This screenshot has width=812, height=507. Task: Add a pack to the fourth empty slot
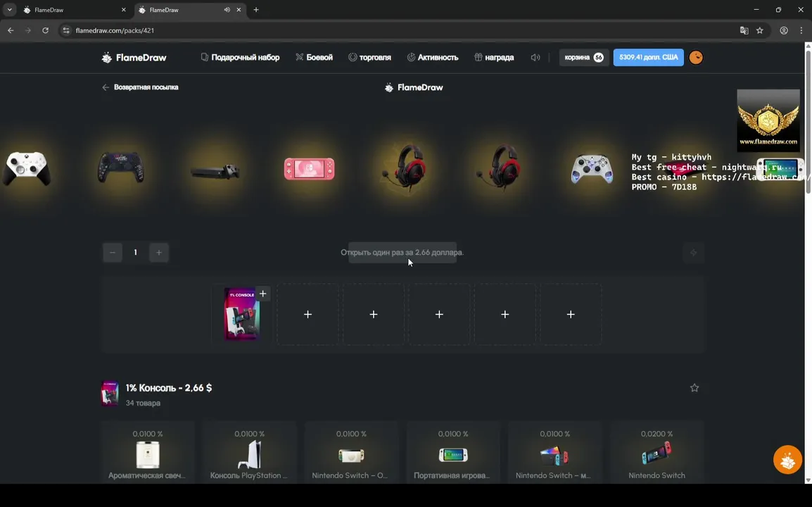pyautogui.click(x=505, y=314)
